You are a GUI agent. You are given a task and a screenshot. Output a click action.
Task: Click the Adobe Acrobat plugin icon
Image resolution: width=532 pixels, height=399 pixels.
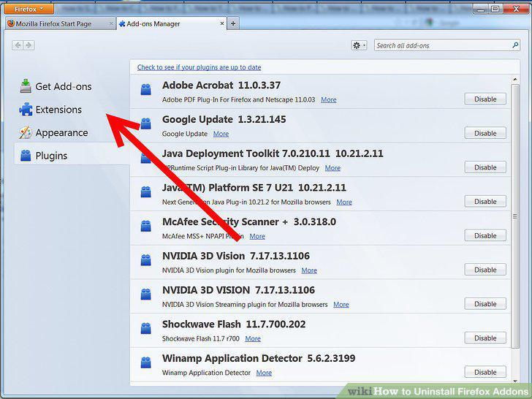[146, 90]
